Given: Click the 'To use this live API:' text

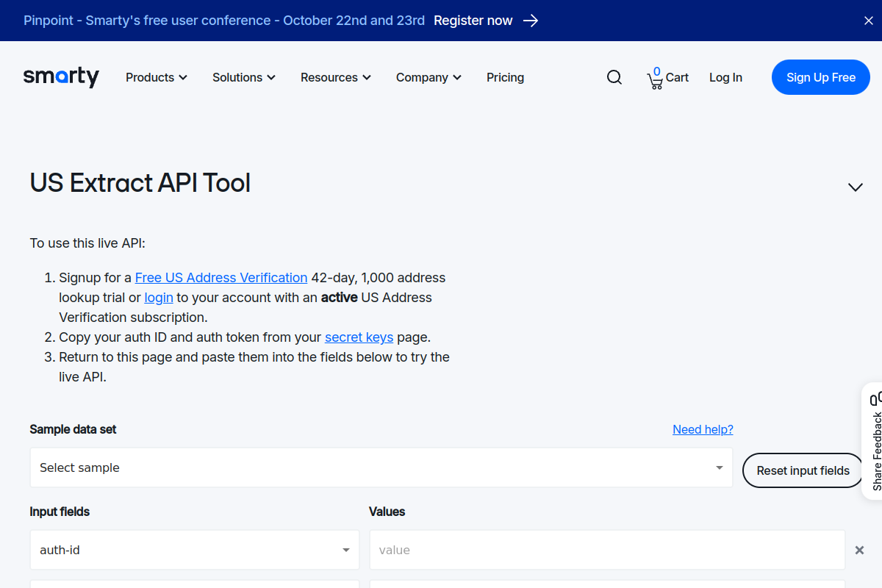Looking at the screenshot, I should [87, 243].
